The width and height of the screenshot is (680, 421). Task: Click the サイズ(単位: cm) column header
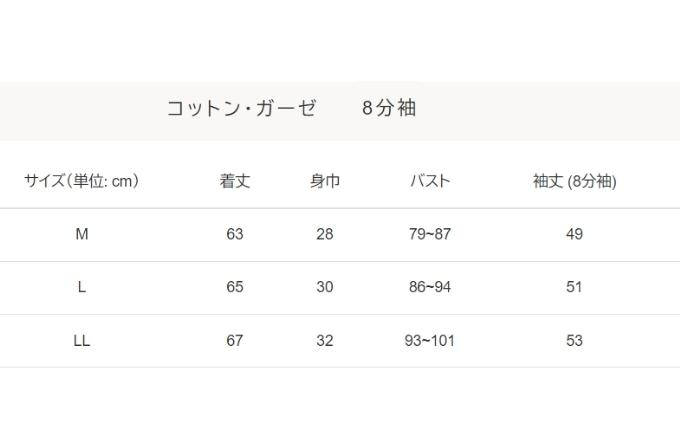point(82,181)
